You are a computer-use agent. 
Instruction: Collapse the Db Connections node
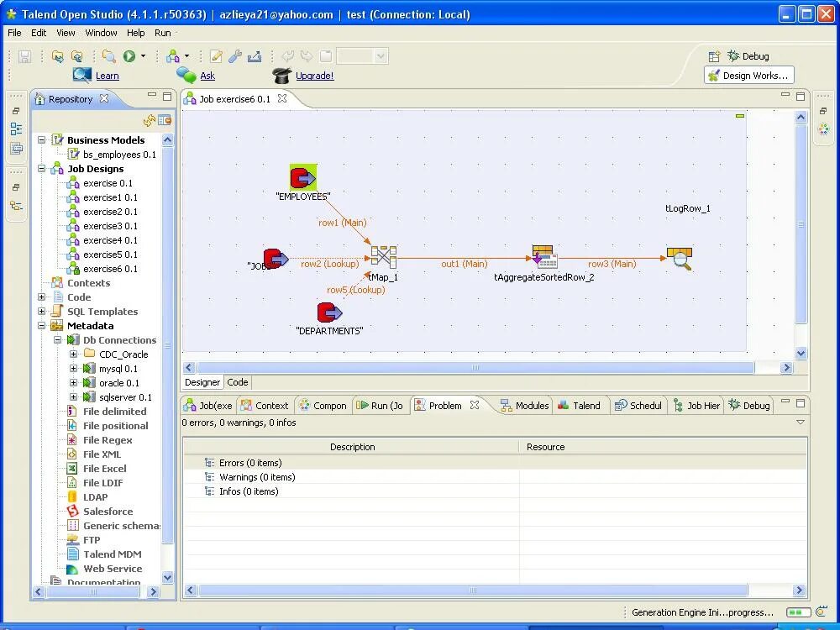(57, 339)
